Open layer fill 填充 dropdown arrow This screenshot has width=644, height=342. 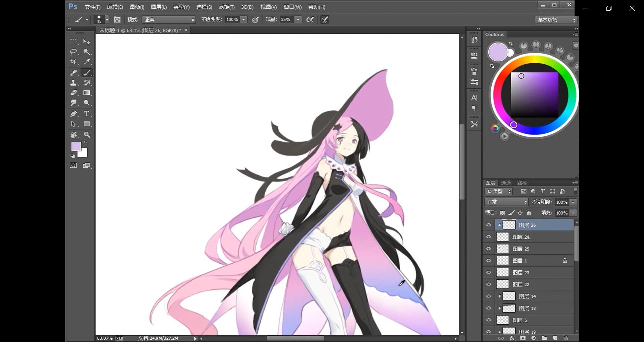coord(573,213)
